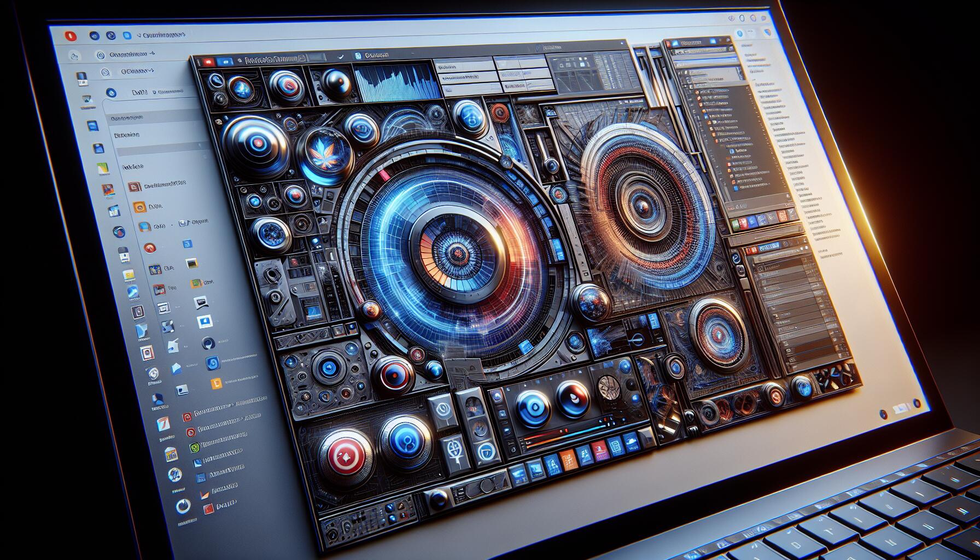Open the top gray field right of the waveform

click(464, 66)
